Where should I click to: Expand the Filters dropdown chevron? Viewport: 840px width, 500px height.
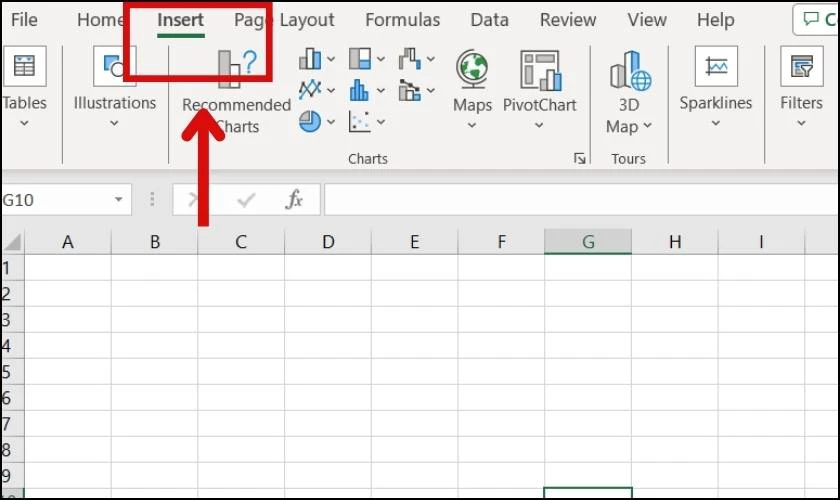801,123
